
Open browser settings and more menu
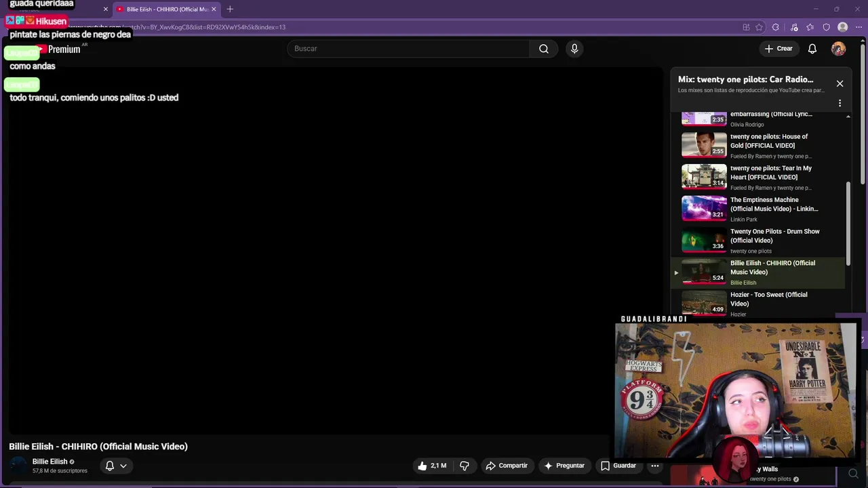tap(859, 27)
